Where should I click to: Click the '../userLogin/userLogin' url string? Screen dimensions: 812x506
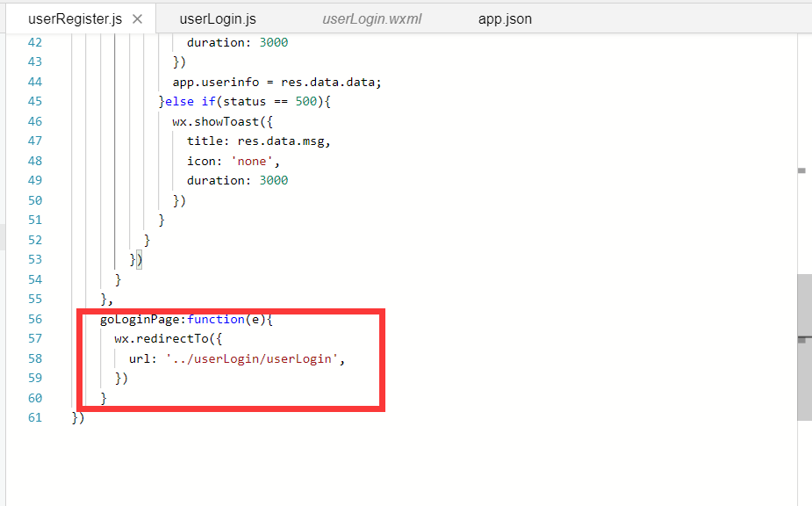(252, 358)
